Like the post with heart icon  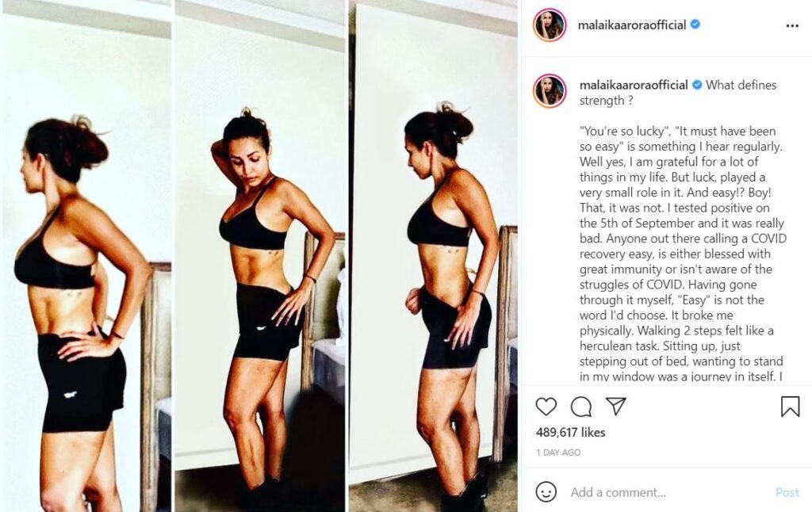pyautogui.click(x=546, y=407)
